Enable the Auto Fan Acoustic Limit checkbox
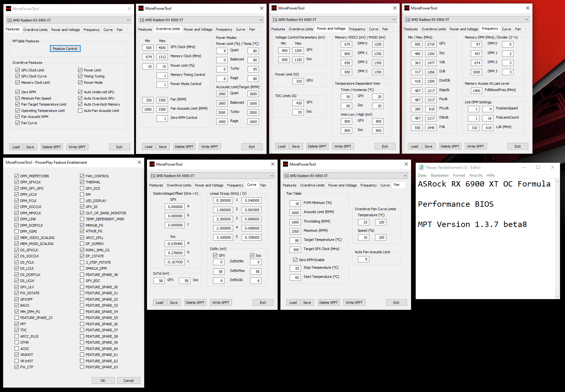 (80, 111)
